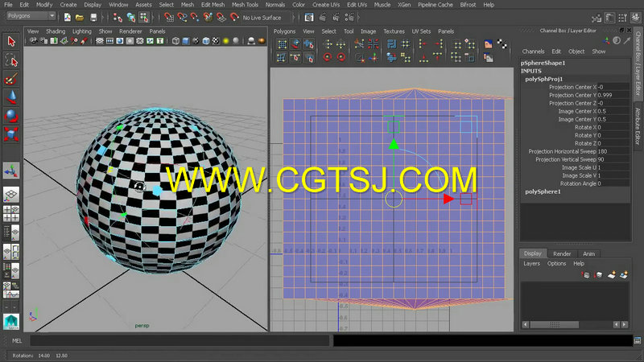Toggle checkered tile texture display

click(x=502, y=44)
